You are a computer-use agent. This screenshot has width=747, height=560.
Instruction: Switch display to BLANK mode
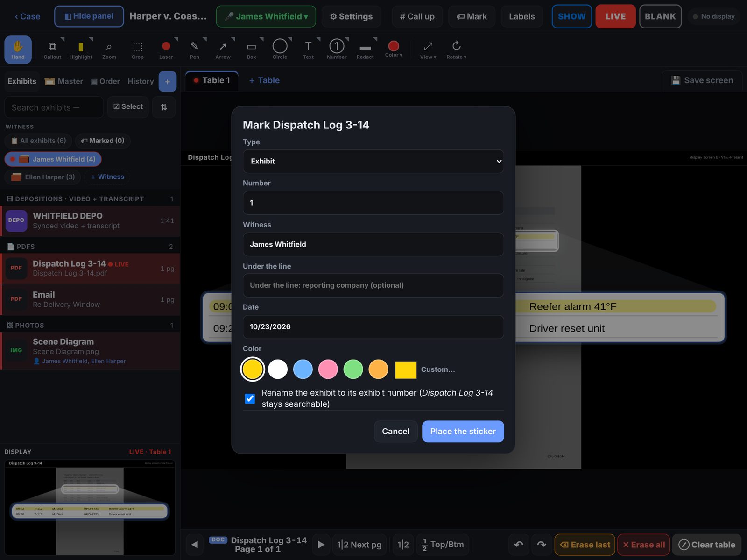click(x=660, y=16)
